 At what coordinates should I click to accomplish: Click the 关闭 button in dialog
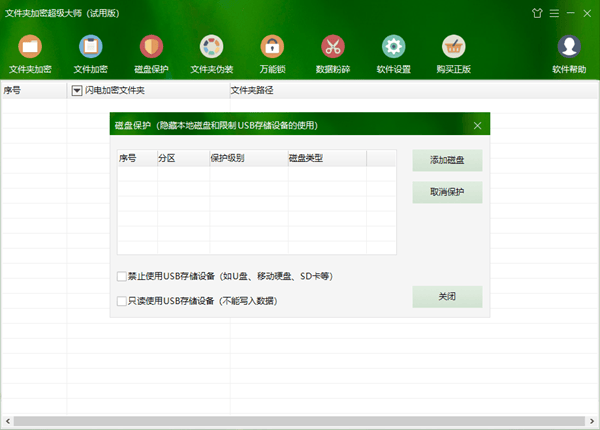coord(447,297)
